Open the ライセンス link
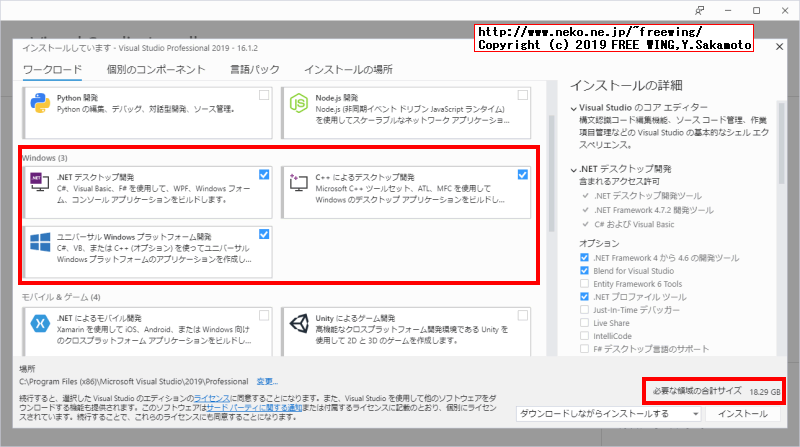Screen dimensions: 800x447 (211, 398)
